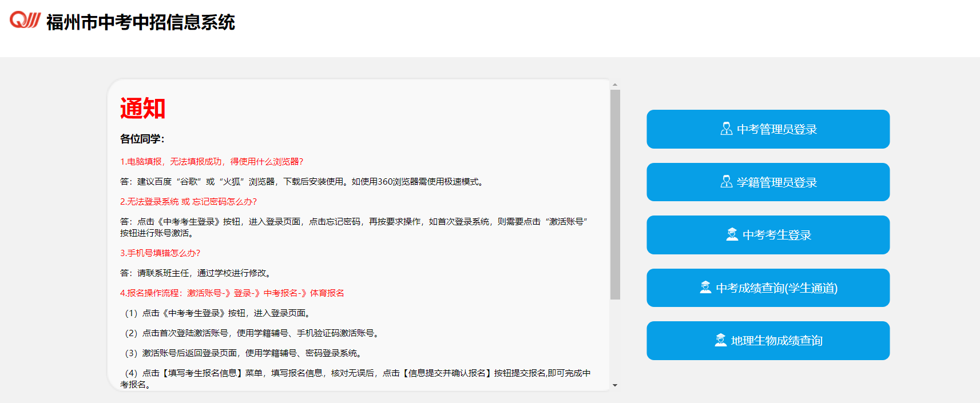Click the graduate icon beside 中考成绩查询

[x=705, y=288]
